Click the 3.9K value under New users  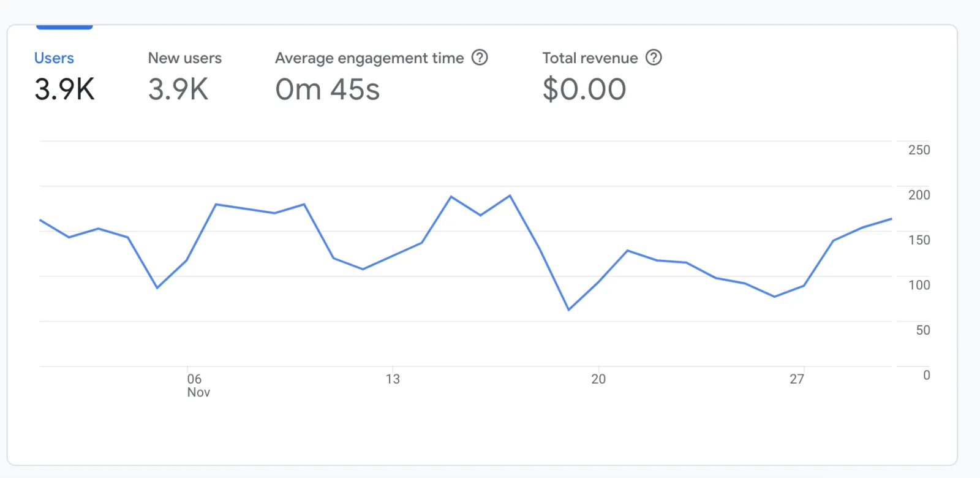point(178,89)
